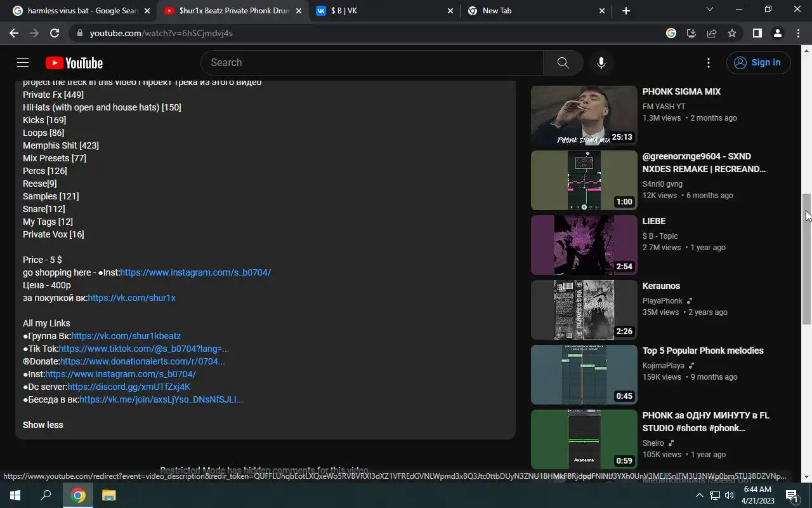Click the browser forward arrow
The width and height of the screenshot is (812, 508).
click(34, 33)
